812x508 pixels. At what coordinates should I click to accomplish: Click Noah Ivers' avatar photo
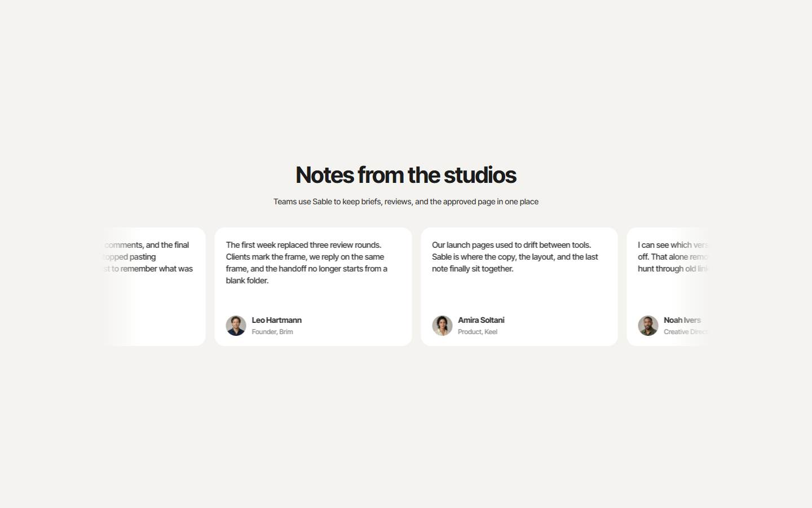(648, 326)
